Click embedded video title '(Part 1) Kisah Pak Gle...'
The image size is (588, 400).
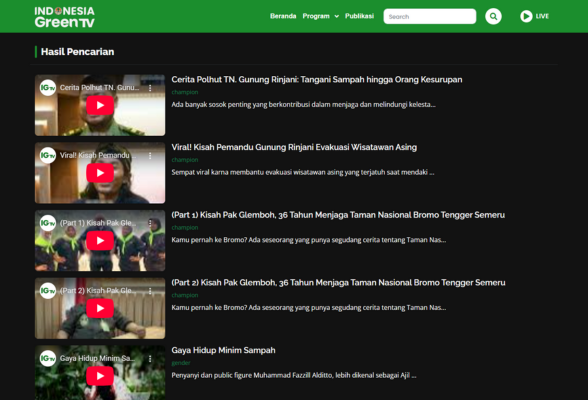coord(98,223)
